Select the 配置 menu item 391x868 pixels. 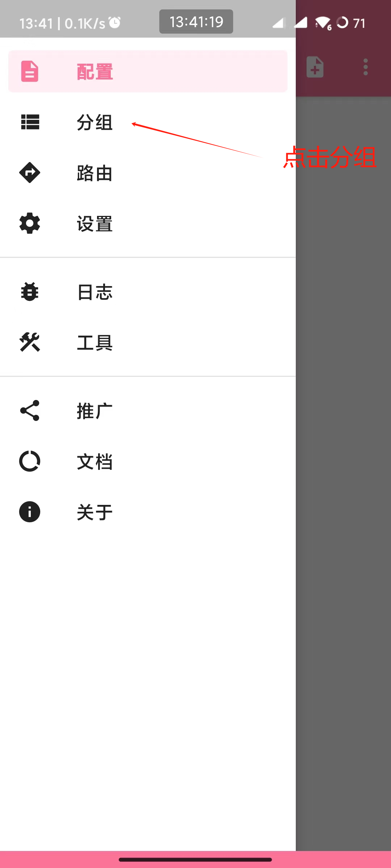coord(148,71)
